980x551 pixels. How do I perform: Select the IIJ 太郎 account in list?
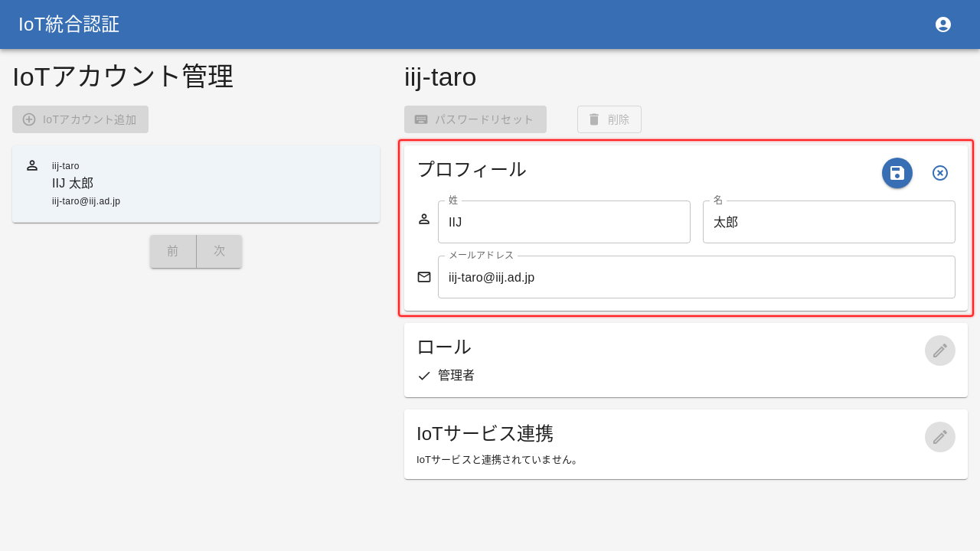coord(196,184)
